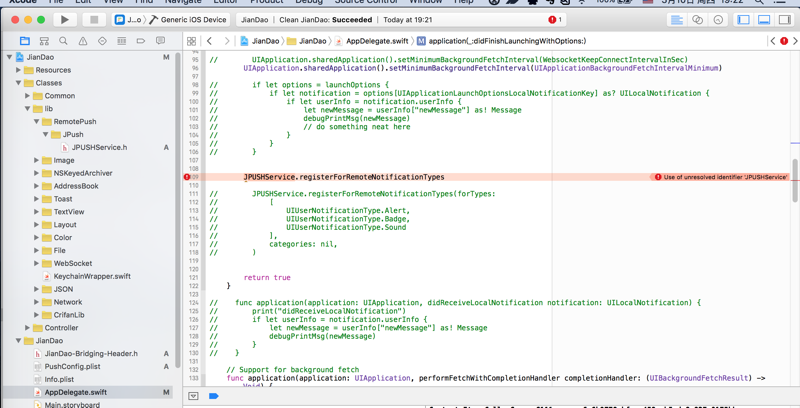The width and height of the screenshot is (800, 408).
Task: Toggle the navigator panel visibility
Action: point(744,20)
